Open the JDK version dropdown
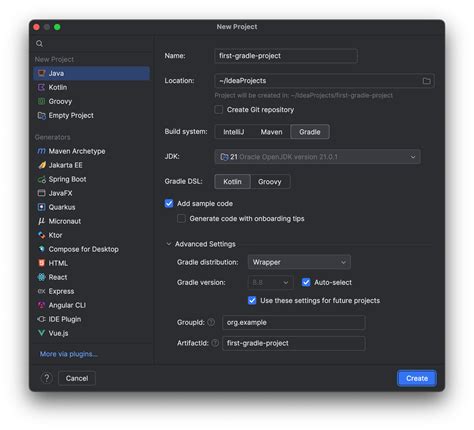 pos(317,157)
